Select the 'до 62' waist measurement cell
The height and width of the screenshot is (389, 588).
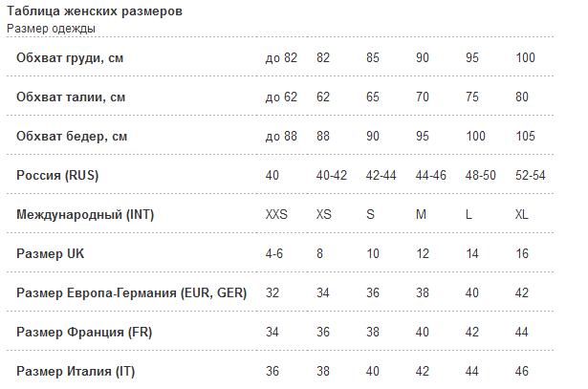tap(281, 97)
